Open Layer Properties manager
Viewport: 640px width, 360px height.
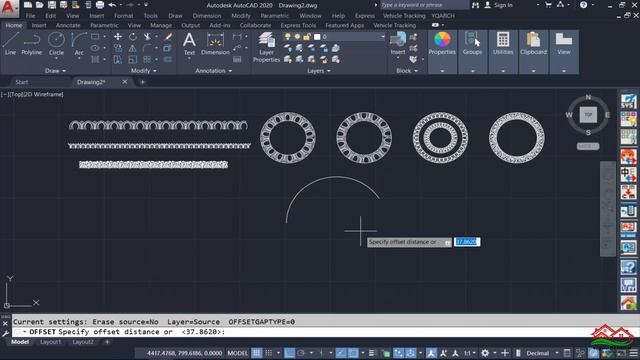click(266, 47)
